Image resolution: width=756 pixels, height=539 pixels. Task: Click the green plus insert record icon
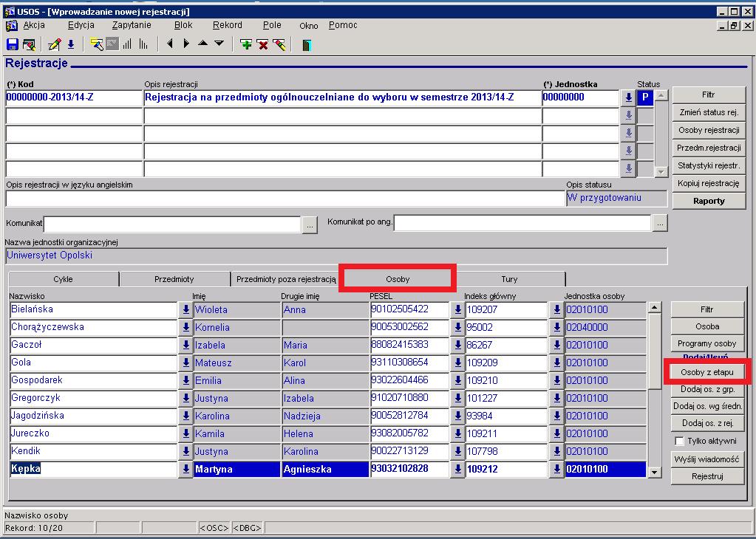tap(246, 45)
